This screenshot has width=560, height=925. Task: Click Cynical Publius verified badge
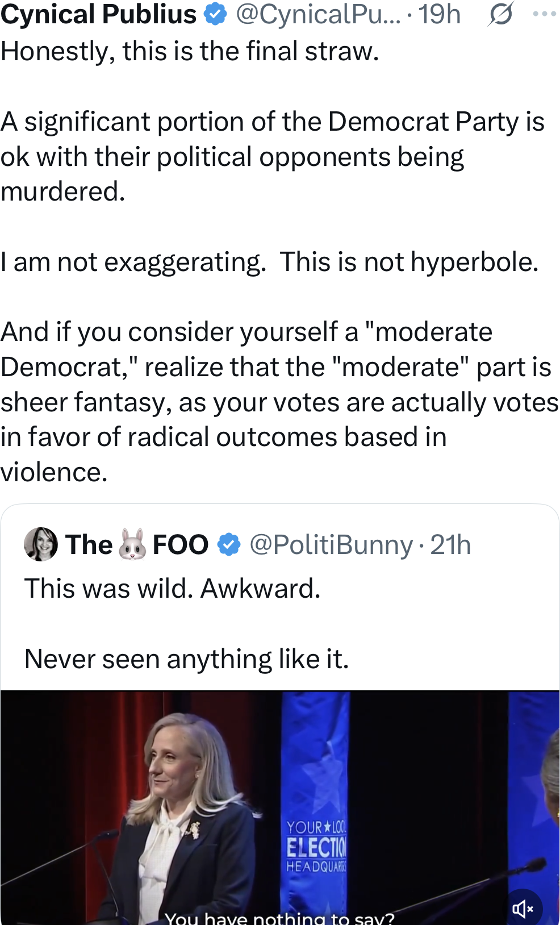[215, 14]
